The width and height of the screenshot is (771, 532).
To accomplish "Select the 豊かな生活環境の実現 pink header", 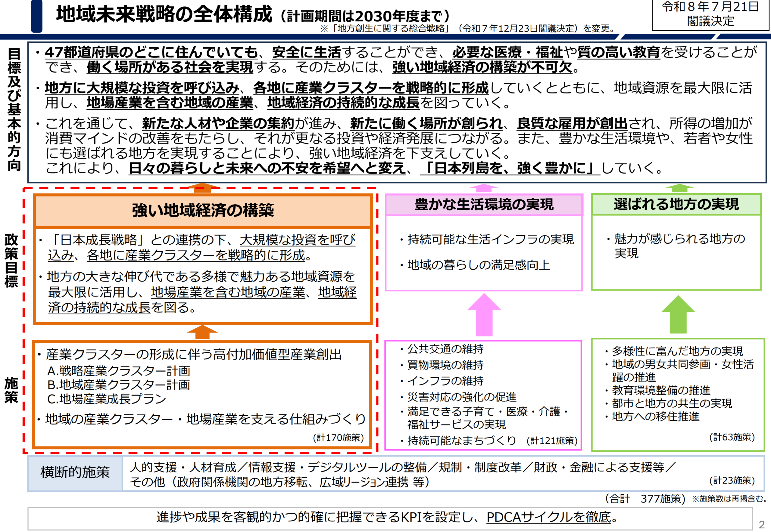I will coord(484,204).
